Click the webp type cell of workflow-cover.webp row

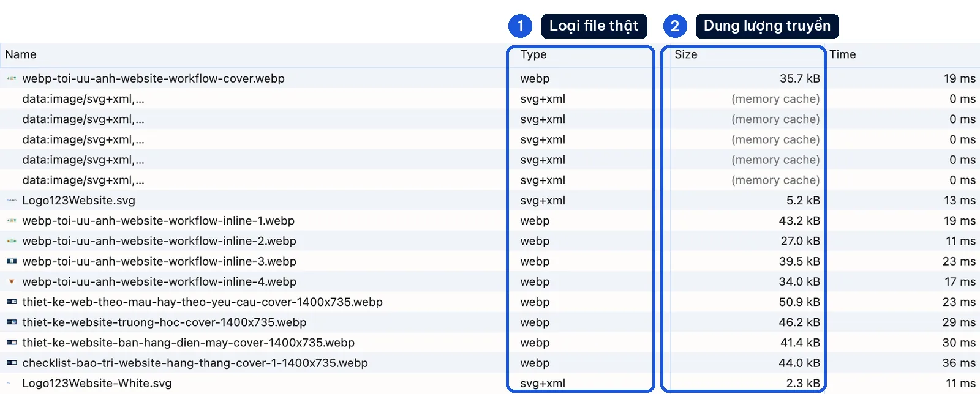point(535,78)
